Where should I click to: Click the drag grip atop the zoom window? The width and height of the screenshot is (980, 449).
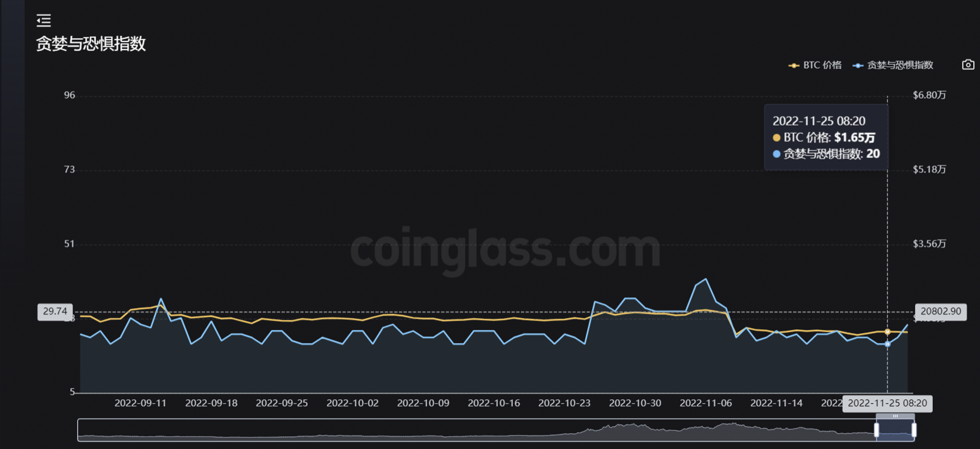click(895, 416)
